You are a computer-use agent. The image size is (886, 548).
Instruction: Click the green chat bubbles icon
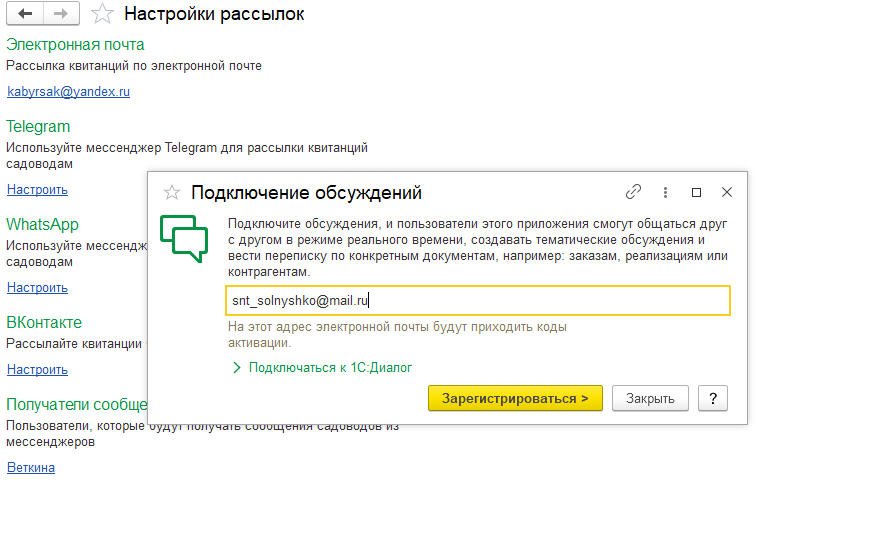click(x=184, y=237)
